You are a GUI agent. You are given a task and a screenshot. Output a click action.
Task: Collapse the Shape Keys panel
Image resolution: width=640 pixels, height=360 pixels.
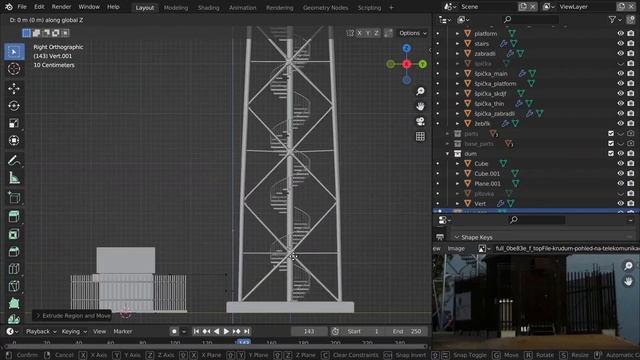pos(457,237)
